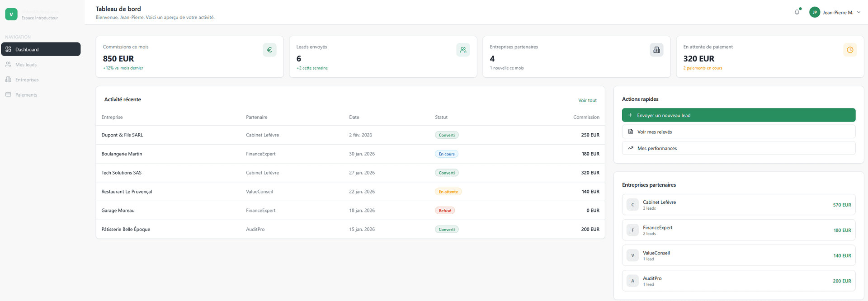This screenshot has height=301, width=868.
Task: Click the 850 EUR commissions value
Action: pos(118,59)
